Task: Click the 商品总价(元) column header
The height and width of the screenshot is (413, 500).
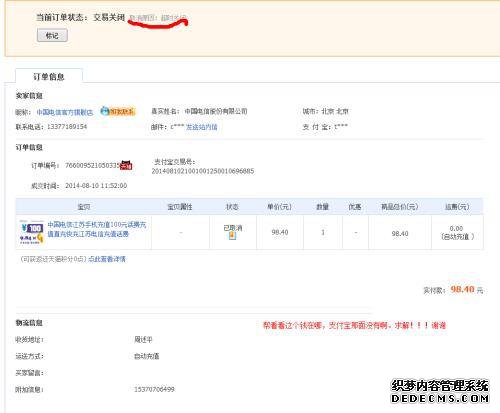Action: coord(400,207)
